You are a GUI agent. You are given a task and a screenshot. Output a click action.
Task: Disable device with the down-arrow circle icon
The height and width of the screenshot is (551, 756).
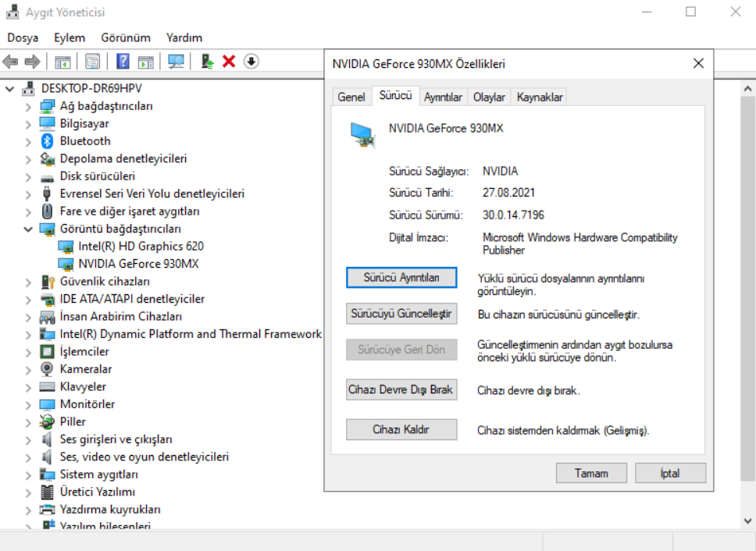point(251,61)
